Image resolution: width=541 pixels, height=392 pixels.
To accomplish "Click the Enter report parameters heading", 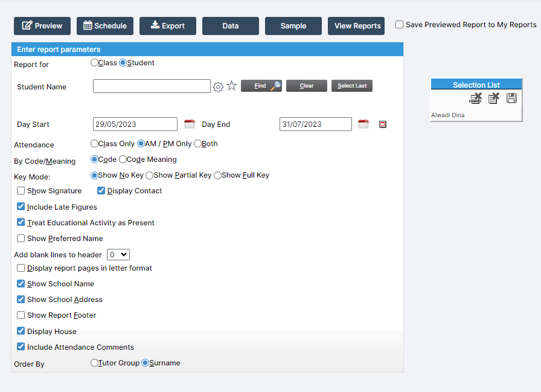I will (59, 50).
